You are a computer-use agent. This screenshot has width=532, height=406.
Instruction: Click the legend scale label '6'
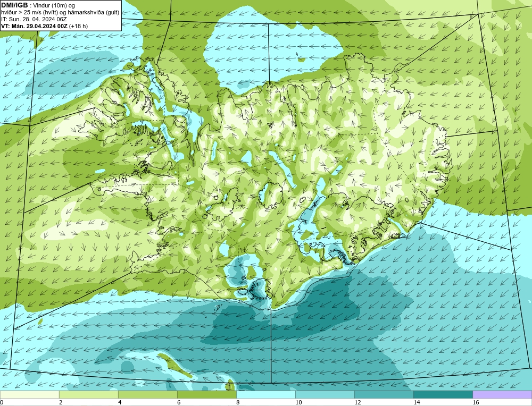pos(179,402)
